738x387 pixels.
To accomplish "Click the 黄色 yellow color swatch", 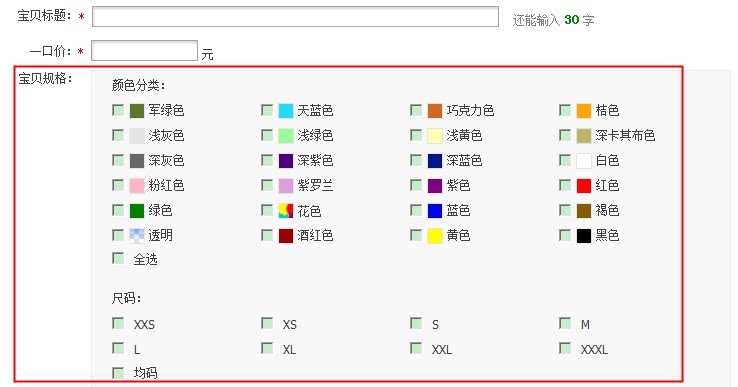I will pos(435,235).
